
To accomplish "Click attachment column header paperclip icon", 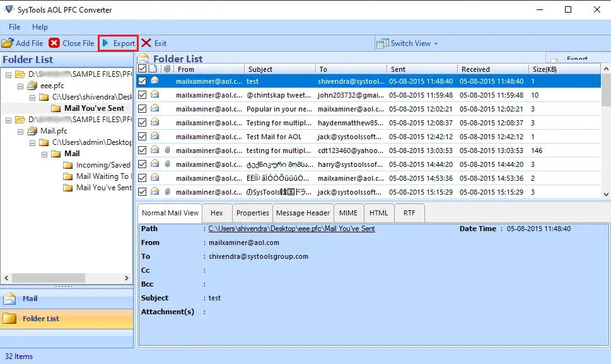I will click(167, 69).
